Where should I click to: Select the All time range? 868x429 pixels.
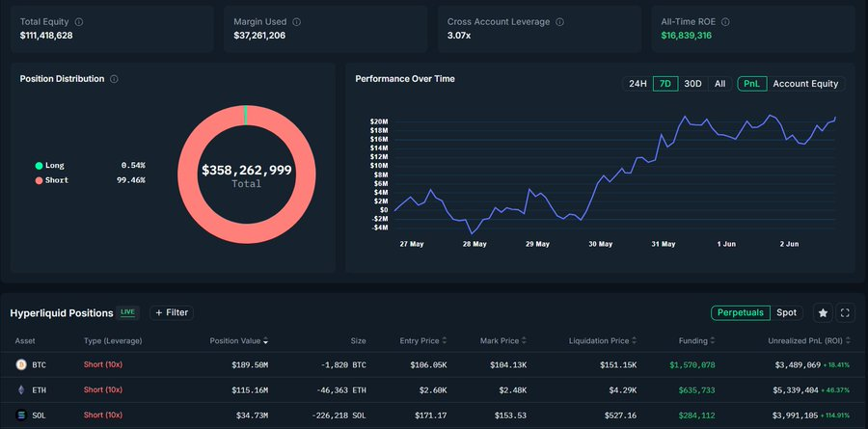coord(719,84)
